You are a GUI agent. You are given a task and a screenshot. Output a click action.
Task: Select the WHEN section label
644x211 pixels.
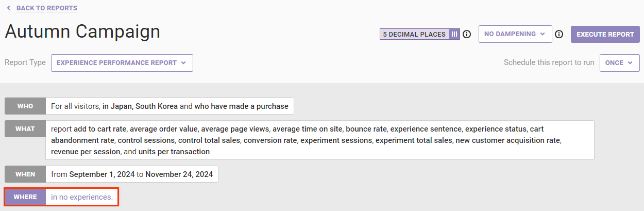(25, 174)
